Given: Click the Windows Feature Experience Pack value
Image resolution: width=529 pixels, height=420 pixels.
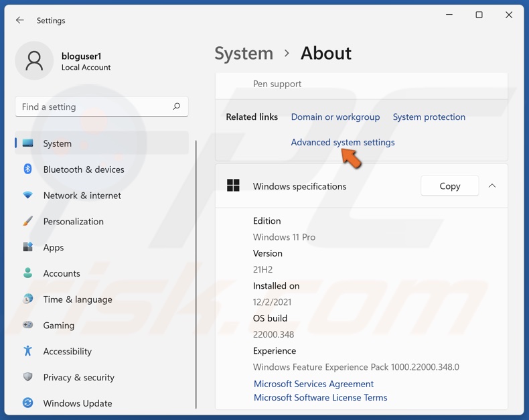Looking at the screenshot, I should tap(356, 367).
